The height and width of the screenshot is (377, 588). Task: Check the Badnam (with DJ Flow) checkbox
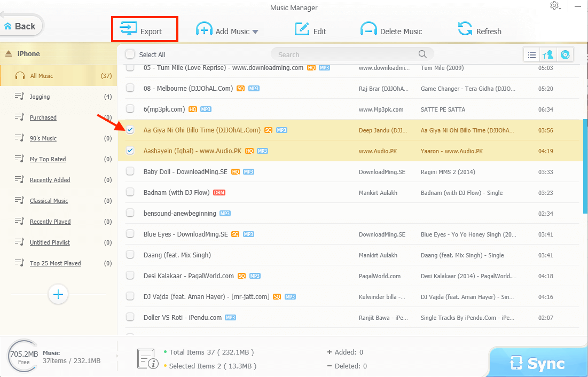(x=130, y=192)
